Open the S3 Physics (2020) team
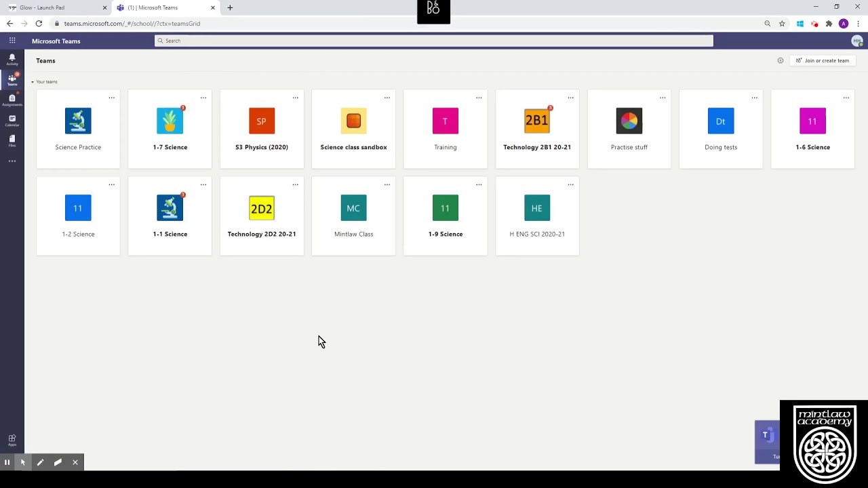 coord(262,129)
